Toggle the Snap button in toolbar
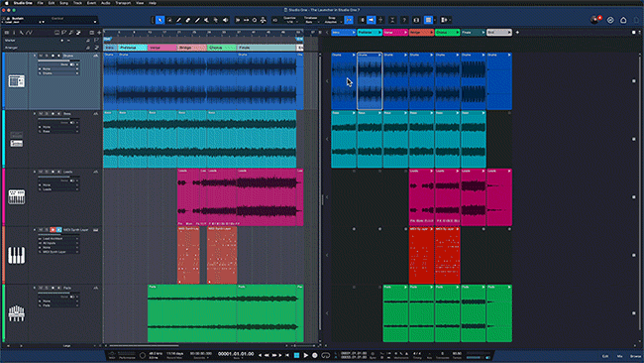The width and height of the screenshot is (644, 363). pos(349,20)
